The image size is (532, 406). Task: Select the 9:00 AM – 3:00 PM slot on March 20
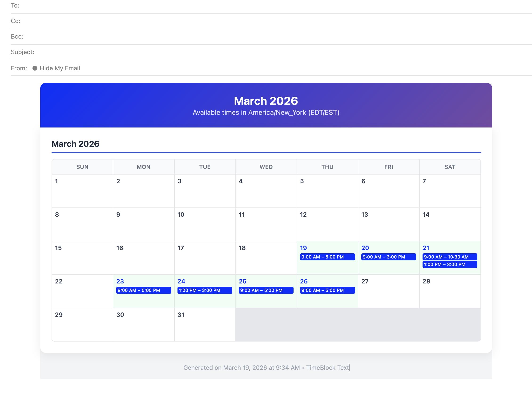pyautogui.click(x=388, y=257)
